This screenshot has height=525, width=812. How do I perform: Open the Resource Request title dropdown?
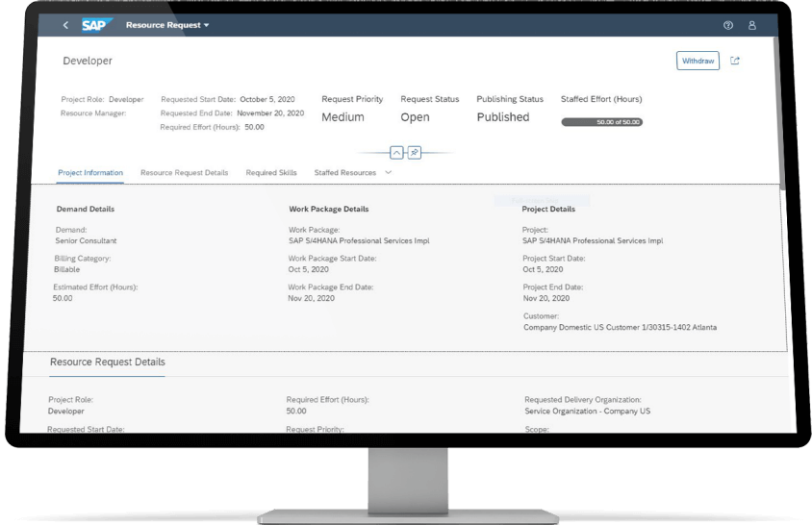coord(167,25)
